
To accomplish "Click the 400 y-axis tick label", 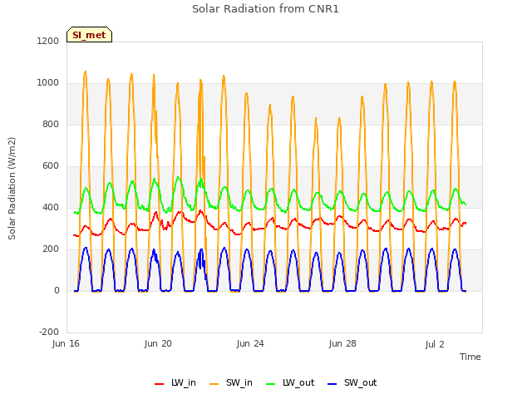I will tap(51, 207).
